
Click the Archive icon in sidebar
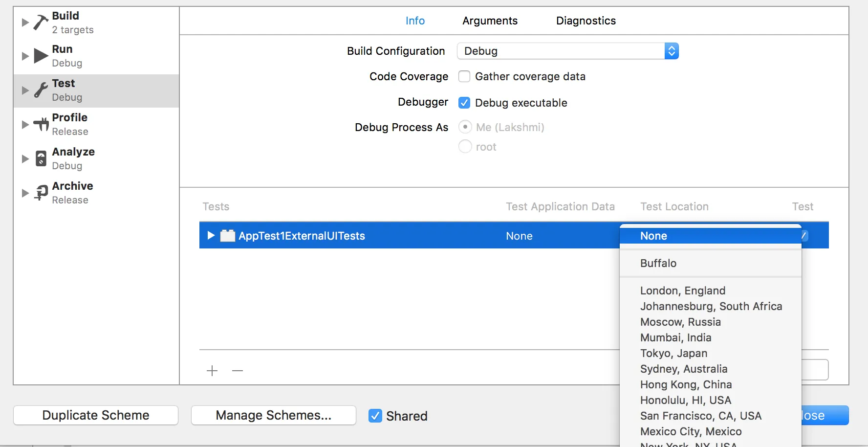tap(41, 193)
